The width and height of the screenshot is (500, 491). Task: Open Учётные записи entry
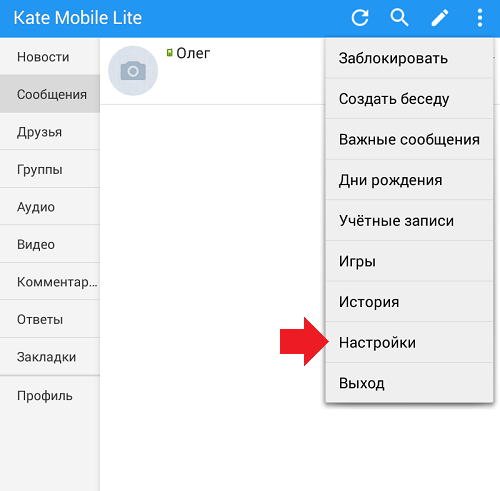(x=409, y=220)
